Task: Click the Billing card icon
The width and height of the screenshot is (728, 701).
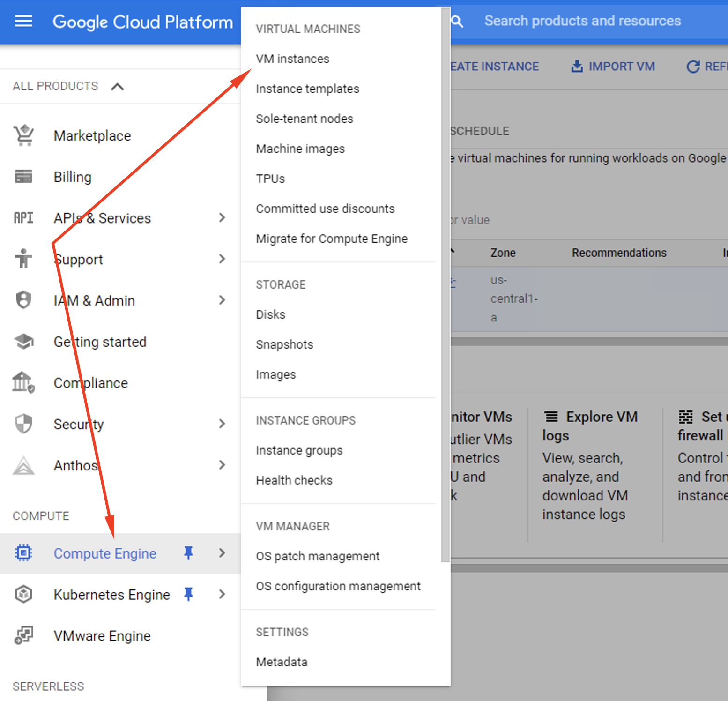Action: tap(23, 177)
